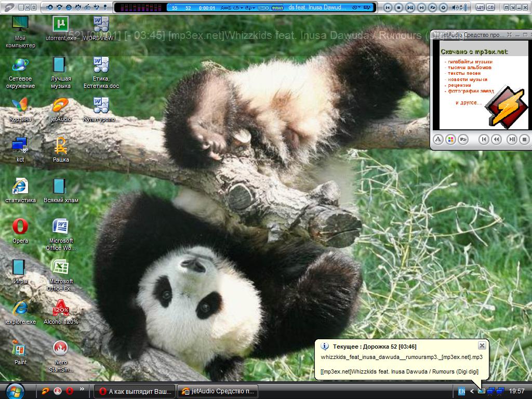Mute sound using the speaker icon
The width and height of the screenshot is (532, 399).
pos(455,7)
